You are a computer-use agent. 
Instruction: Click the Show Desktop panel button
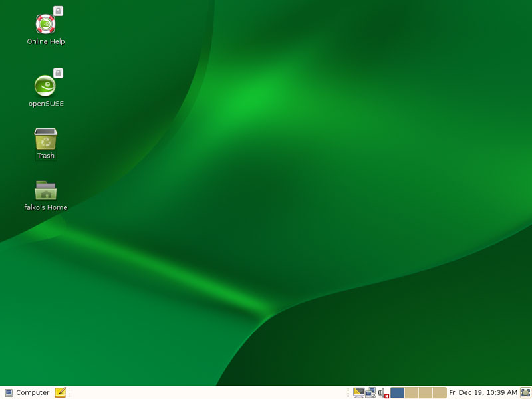tap(525, 392)
